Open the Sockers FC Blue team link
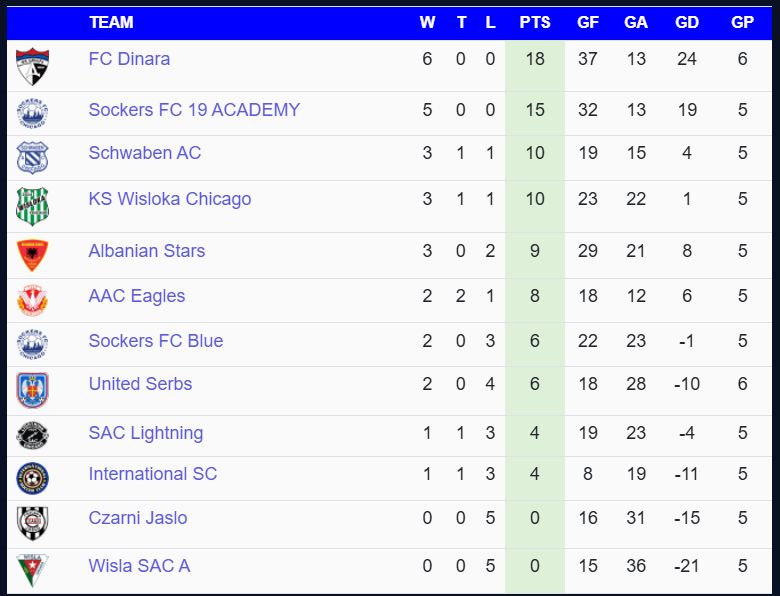This screenshot has width=780, height=596. pyautogui.click(x=155, y=341)
